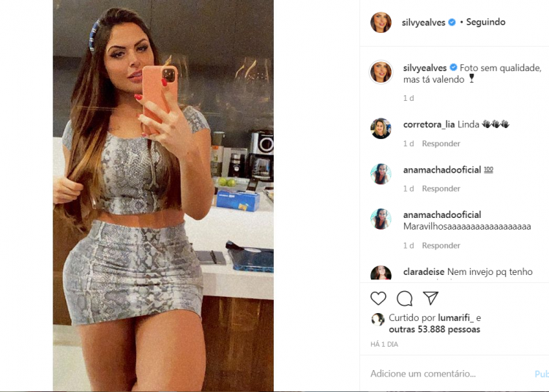Viewport: 549px width, 392px height.
Task: Like the post with the heart icon
Action: coord(378,298)
